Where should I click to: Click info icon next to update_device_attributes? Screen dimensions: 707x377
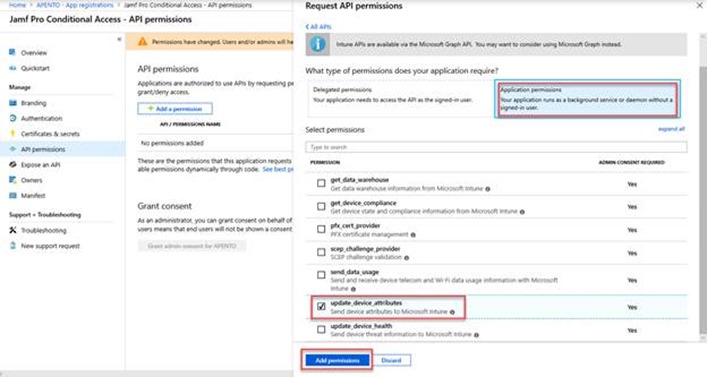(x=452, y=312)
